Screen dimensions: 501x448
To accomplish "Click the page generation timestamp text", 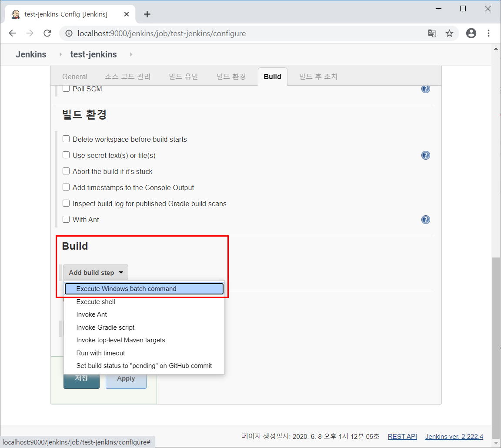I will click(311, 437).
